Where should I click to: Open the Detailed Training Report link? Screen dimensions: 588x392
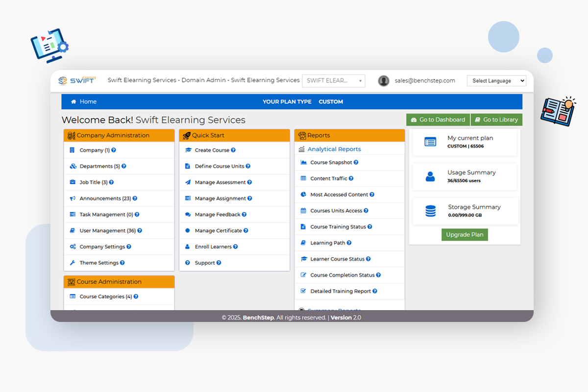pos(341,292)
